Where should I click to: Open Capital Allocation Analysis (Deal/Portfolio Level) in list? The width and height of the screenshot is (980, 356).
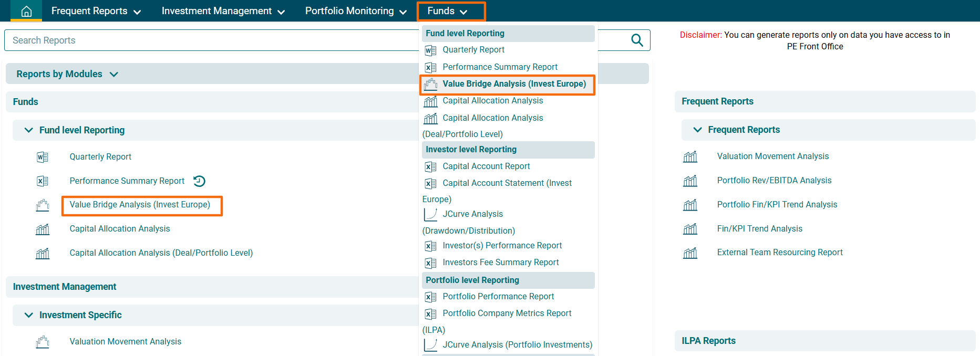tap(161, 253)
